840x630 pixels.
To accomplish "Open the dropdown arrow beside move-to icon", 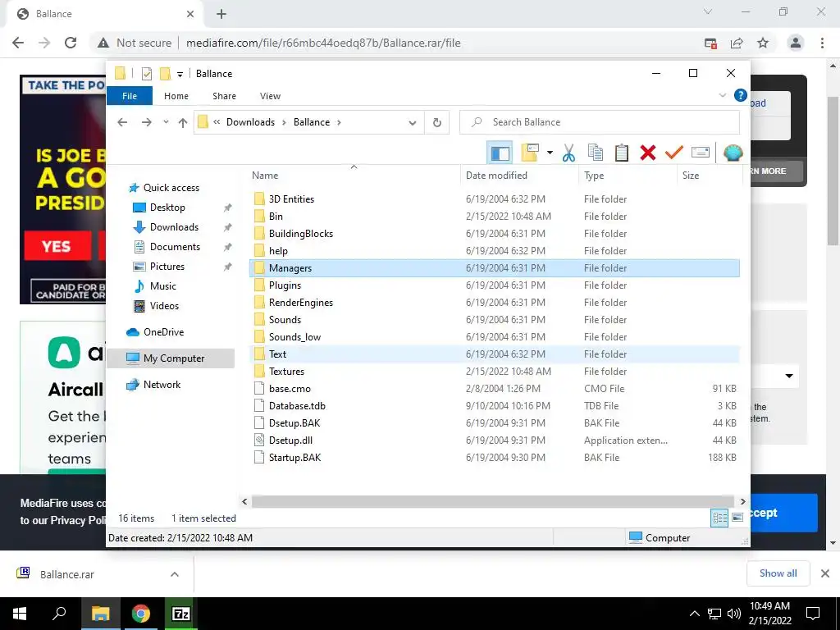I will (x=550, y=153).
